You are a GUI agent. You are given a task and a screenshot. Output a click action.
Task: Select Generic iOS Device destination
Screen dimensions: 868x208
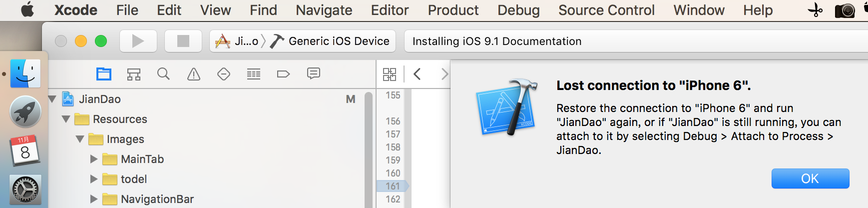tap(339, 41)
